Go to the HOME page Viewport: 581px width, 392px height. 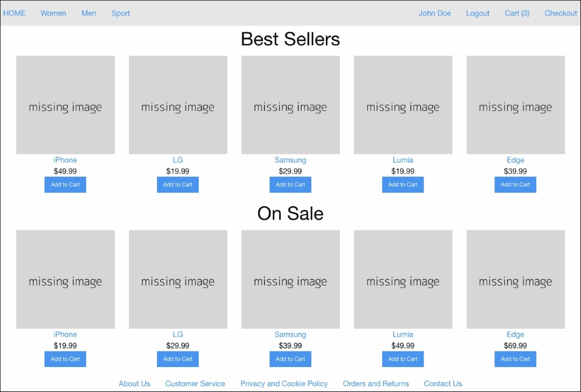(x=15, y=13)
